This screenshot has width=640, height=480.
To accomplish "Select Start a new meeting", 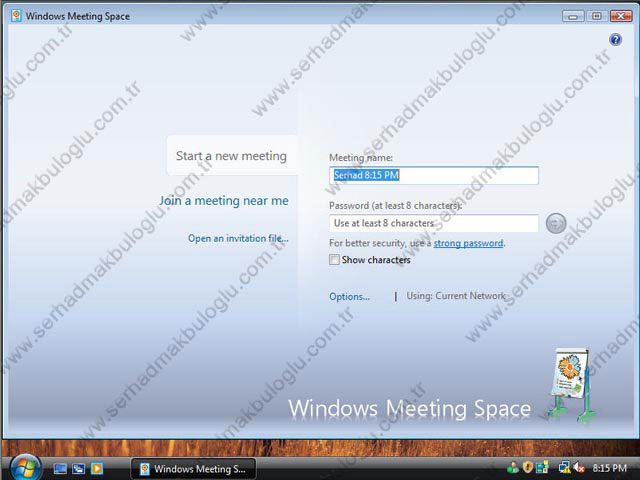I will 231,156.
